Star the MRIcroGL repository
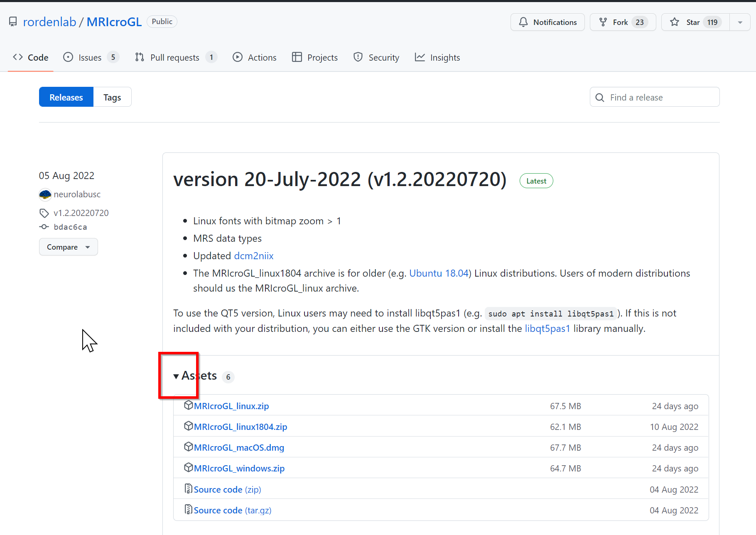 point(695,22)
